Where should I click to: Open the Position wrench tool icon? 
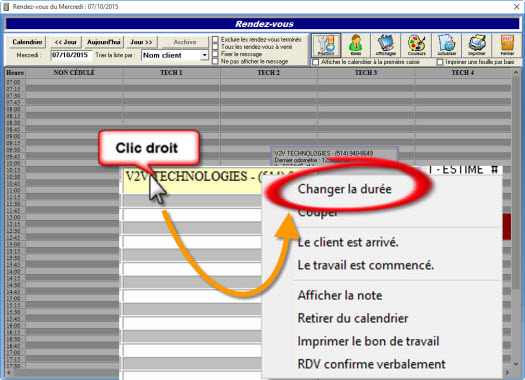(326, 45)
